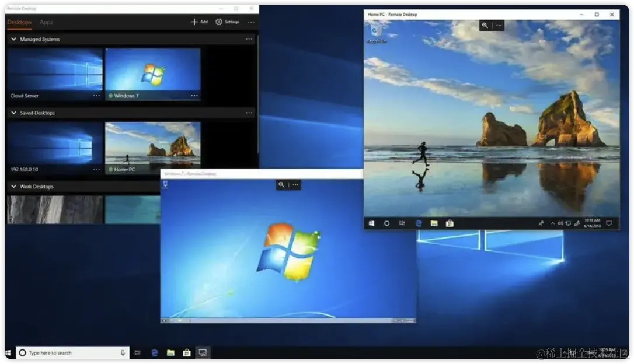This screenshot has width=634, height=364.
Task: Open File Explorer in Home PC remote taskbar
Action: tap(434, 223)
